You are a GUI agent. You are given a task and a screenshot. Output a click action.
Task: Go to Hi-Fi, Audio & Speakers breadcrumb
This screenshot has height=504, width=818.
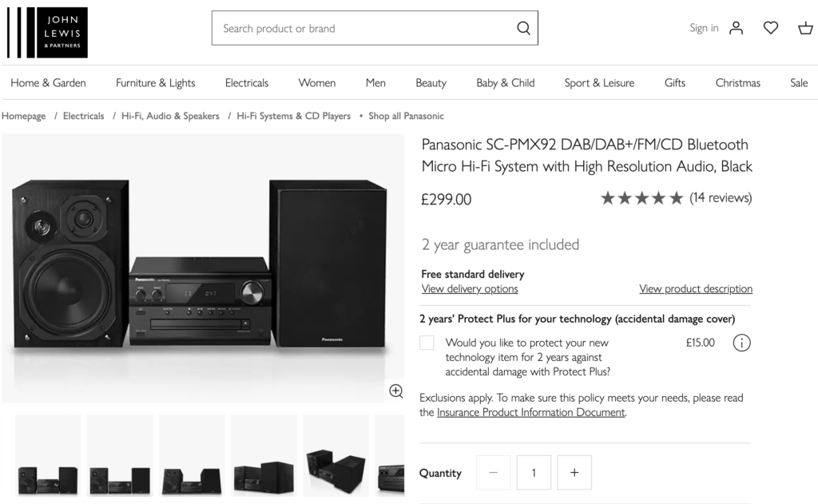pyautogui.click(x=170, y=116)
